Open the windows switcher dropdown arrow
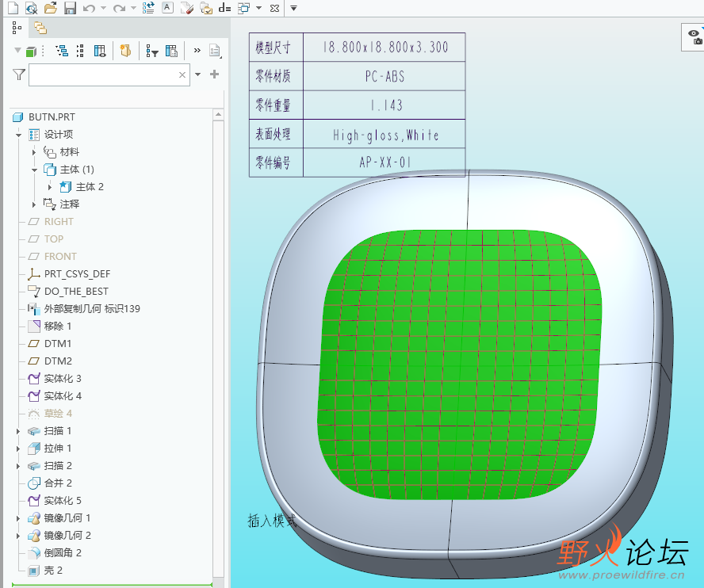 (258, 8)
